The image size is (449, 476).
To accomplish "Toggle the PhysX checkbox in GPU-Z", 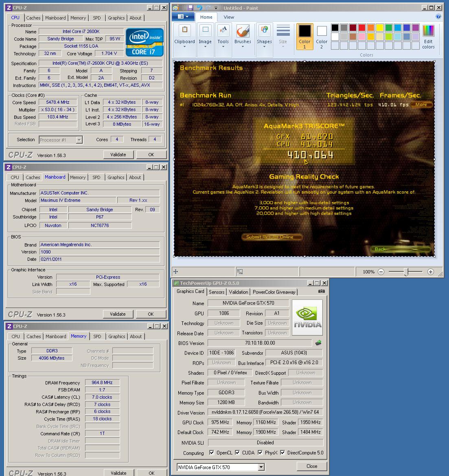I will click(x=260, y=453).
